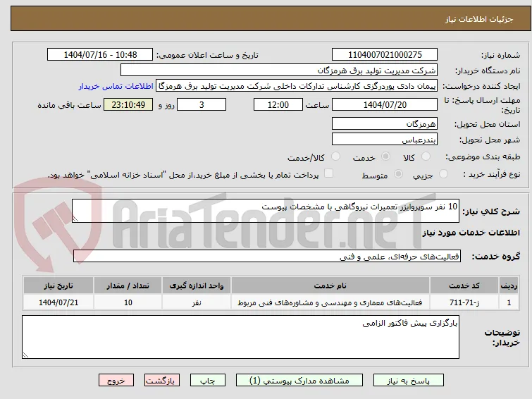Click the گروه خدمت field فعالیت‌های حرفه‌ای

[x=266, y=257]
